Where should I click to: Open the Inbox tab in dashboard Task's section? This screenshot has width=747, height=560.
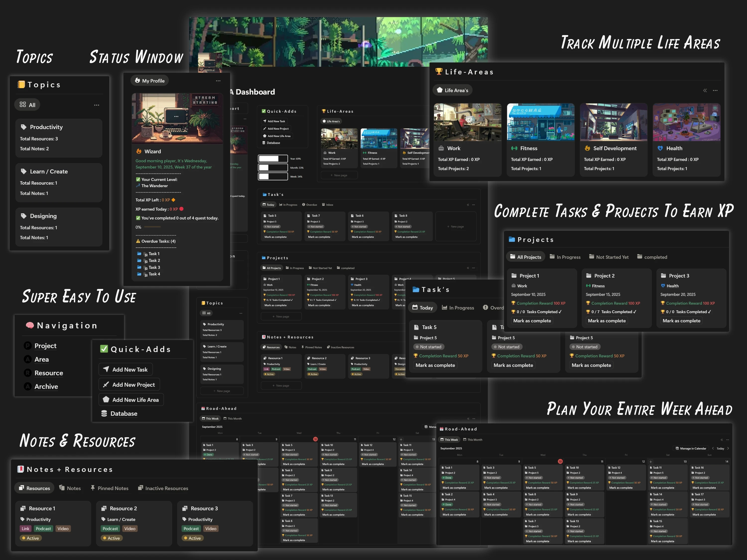(x=328, y=205)
